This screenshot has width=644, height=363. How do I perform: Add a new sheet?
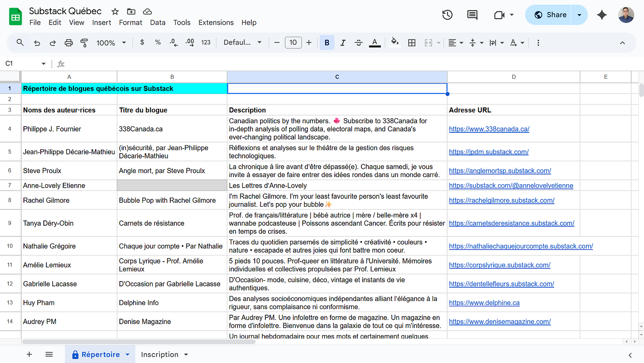[x=29, y=355]
